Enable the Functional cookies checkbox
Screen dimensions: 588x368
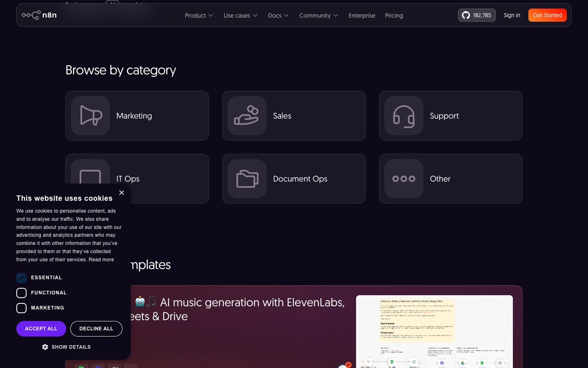click(22, 293)
